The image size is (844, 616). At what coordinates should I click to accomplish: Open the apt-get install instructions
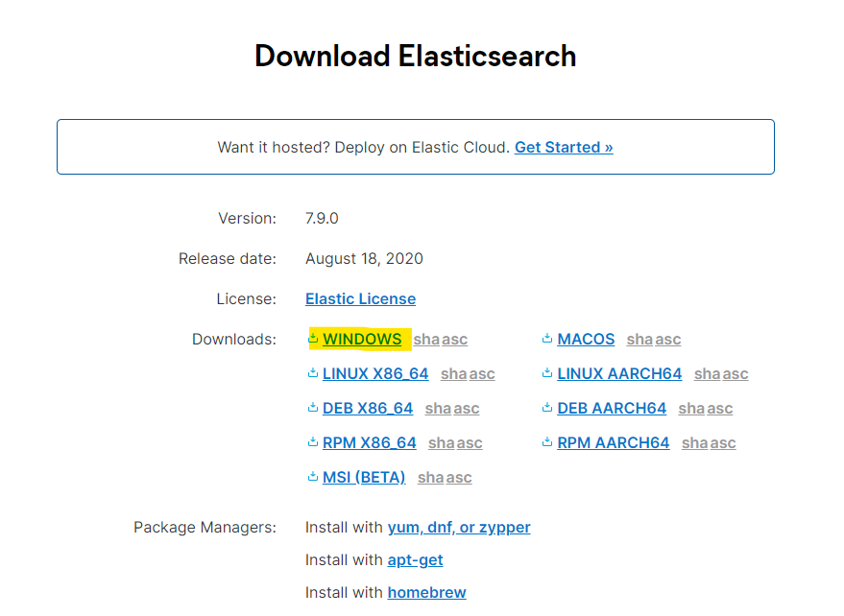tap(415, 559)
